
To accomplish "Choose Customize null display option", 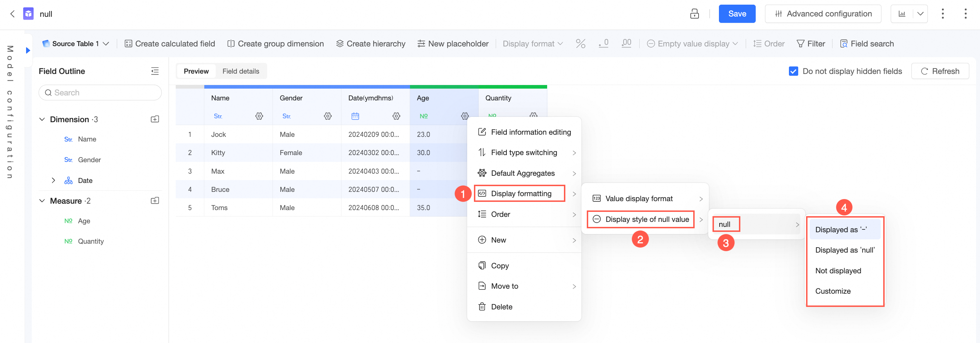I will [845, 291].
